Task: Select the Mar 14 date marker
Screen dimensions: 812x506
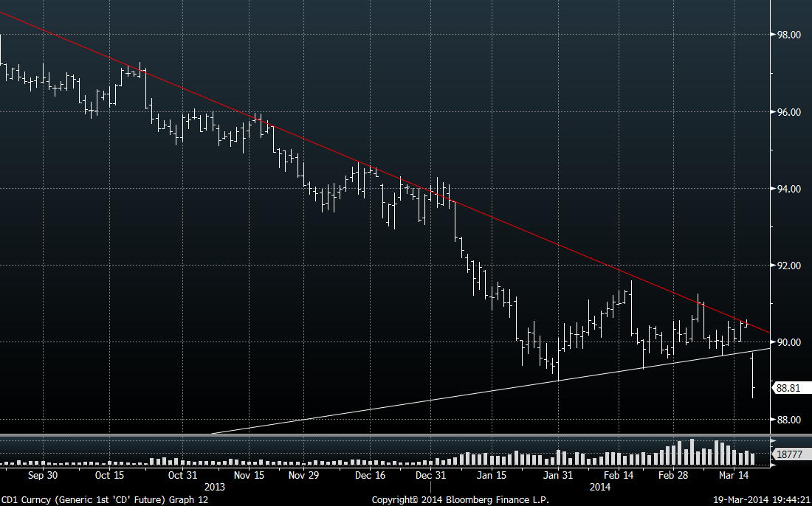Action: [x=734, y=476]
